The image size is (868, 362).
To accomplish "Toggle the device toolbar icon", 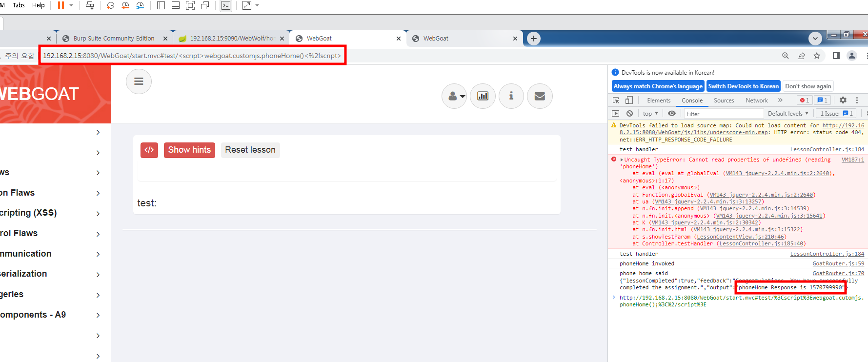I will point(629,101).
